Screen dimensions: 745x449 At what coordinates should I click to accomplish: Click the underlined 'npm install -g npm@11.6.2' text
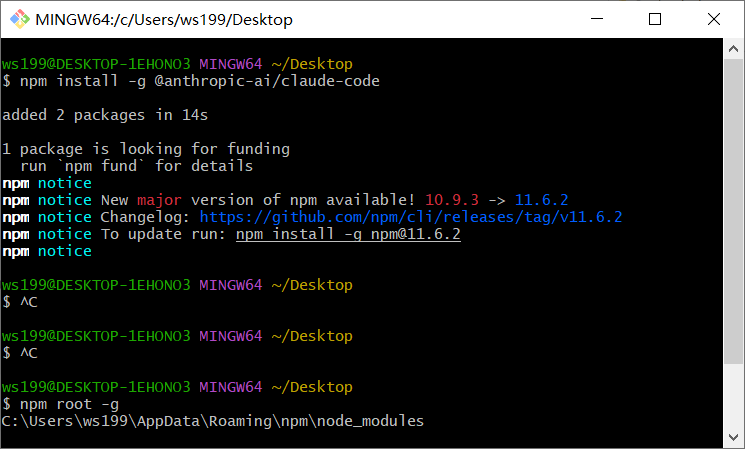pos(348,234)
